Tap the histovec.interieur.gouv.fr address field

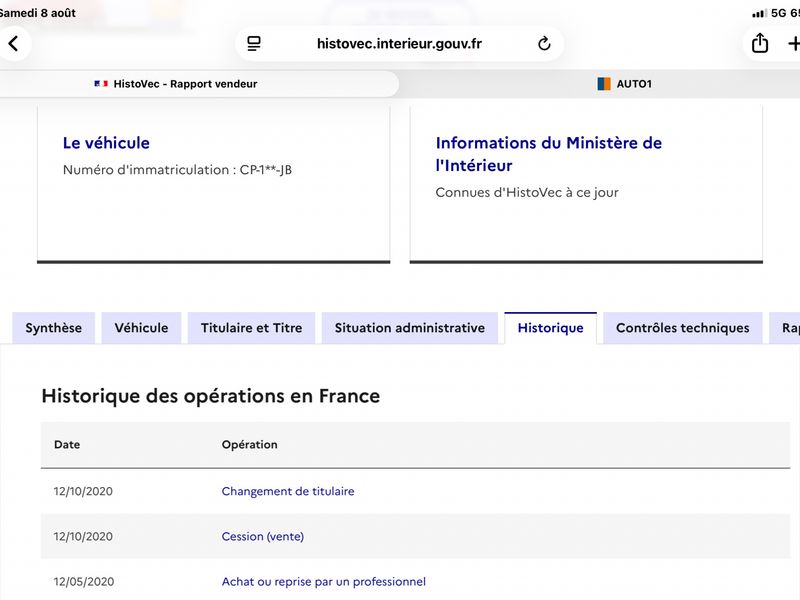(399, 44)
